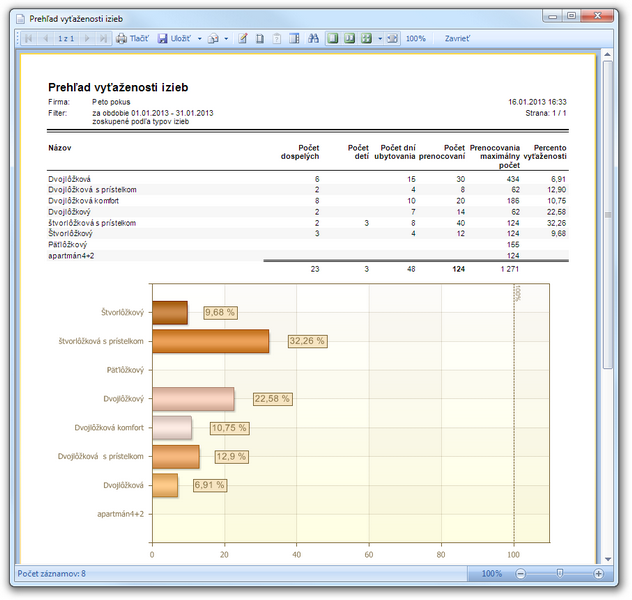Open the Uložiť dropdown arrow
Screen dimensions: 632x600
[200, 39]
